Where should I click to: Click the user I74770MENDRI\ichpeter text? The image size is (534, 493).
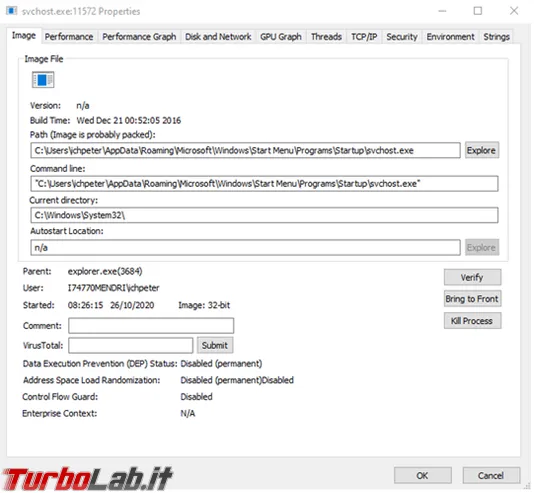tap(113, 288)
